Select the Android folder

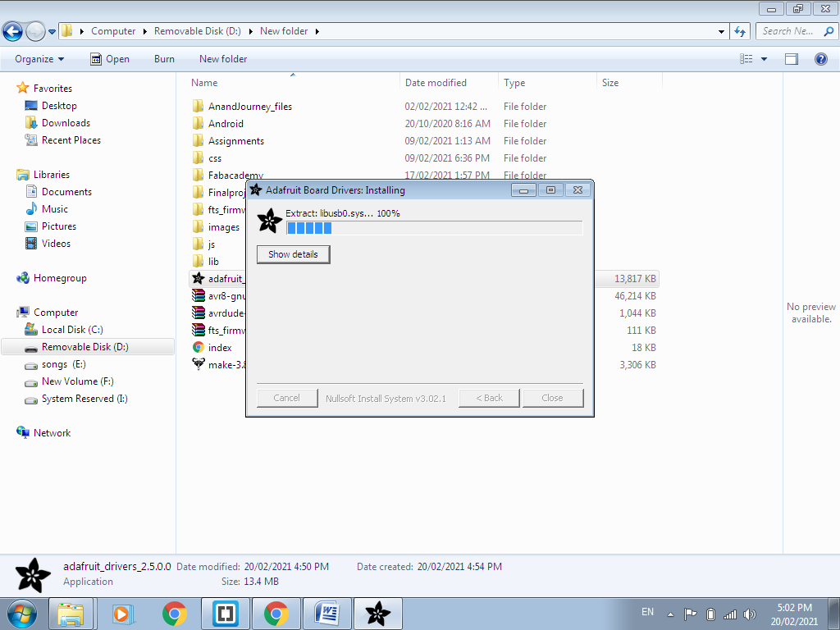[x=226, y=124]
